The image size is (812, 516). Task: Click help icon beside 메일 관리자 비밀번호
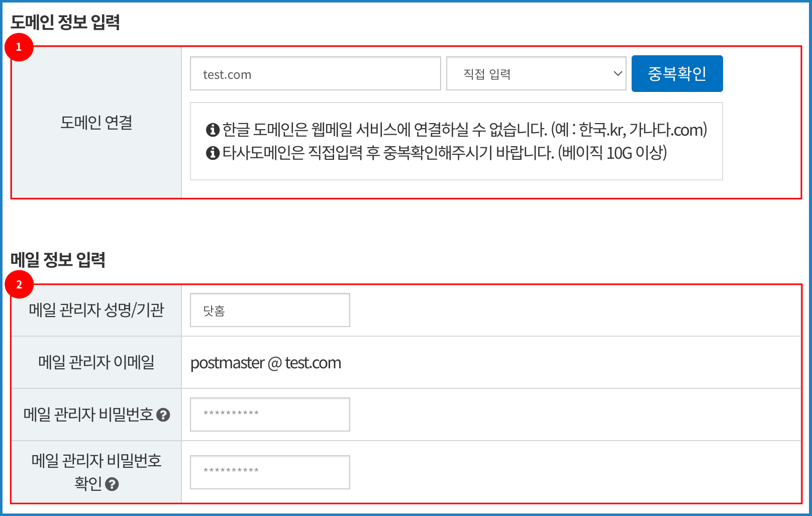[163, 415]
